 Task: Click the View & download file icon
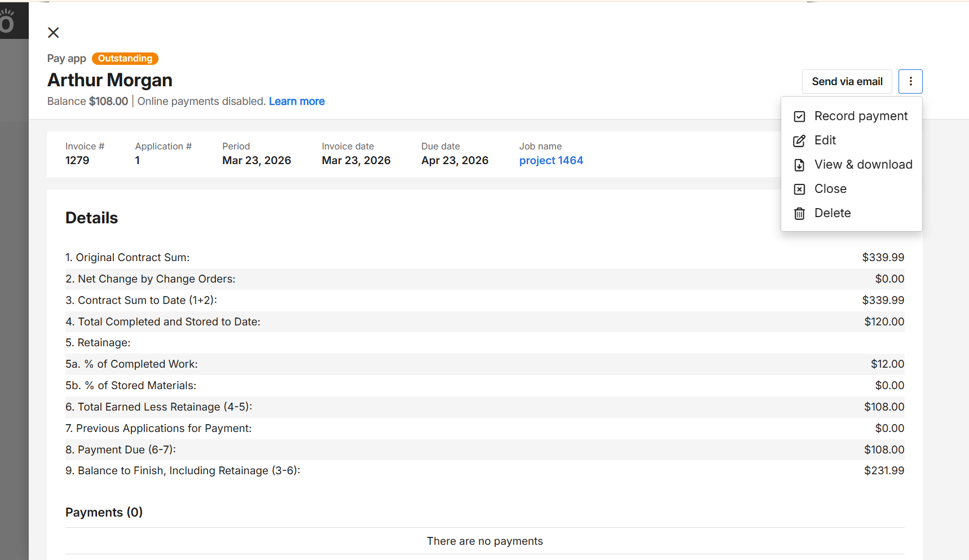click(x=799, y=165)
